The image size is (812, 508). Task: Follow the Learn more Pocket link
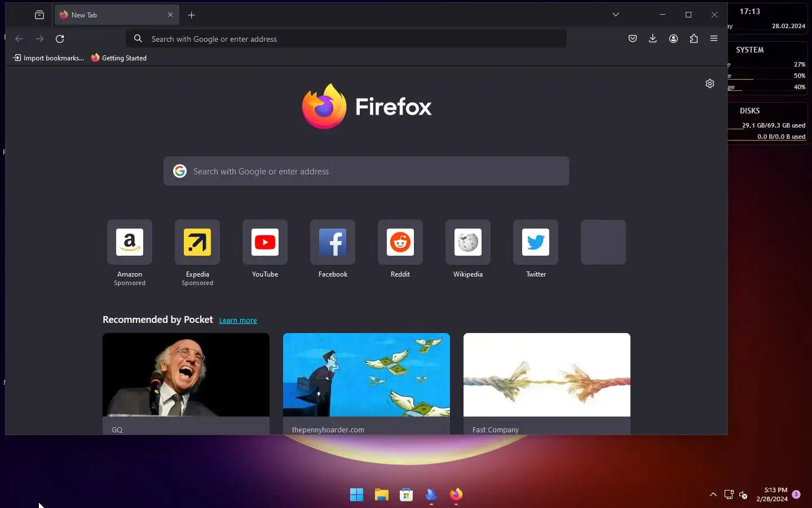click(238, 321)
